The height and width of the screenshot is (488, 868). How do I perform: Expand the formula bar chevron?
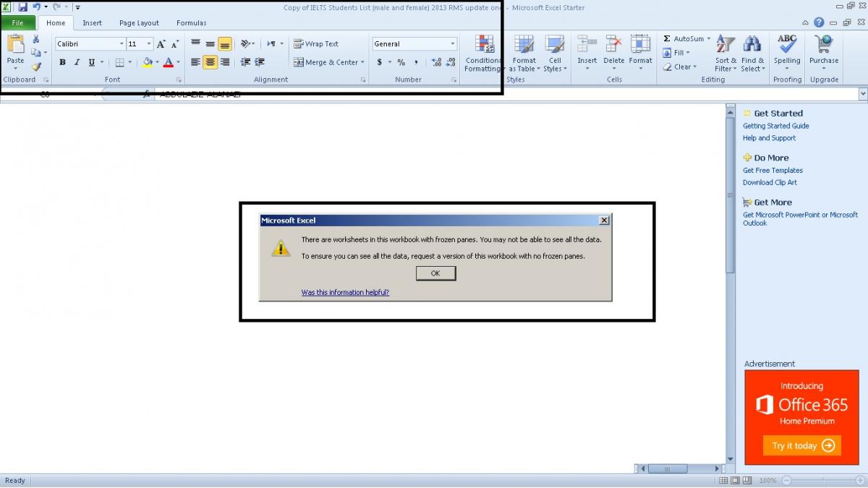point(863,94)
